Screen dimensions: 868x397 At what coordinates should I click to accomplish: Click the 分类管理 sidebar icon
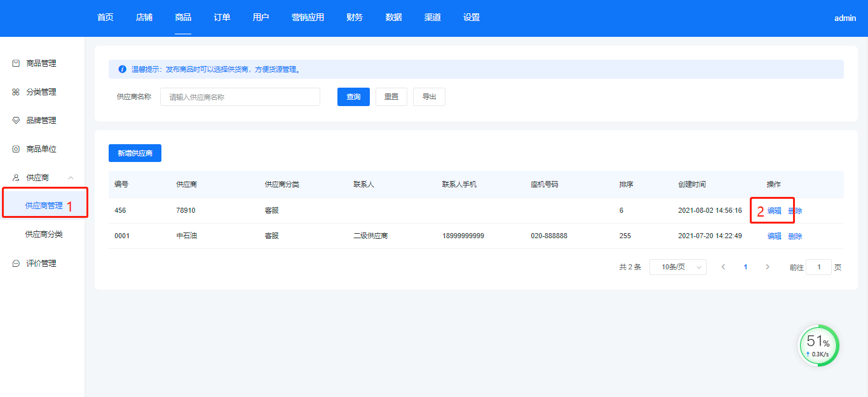[17, 92]
